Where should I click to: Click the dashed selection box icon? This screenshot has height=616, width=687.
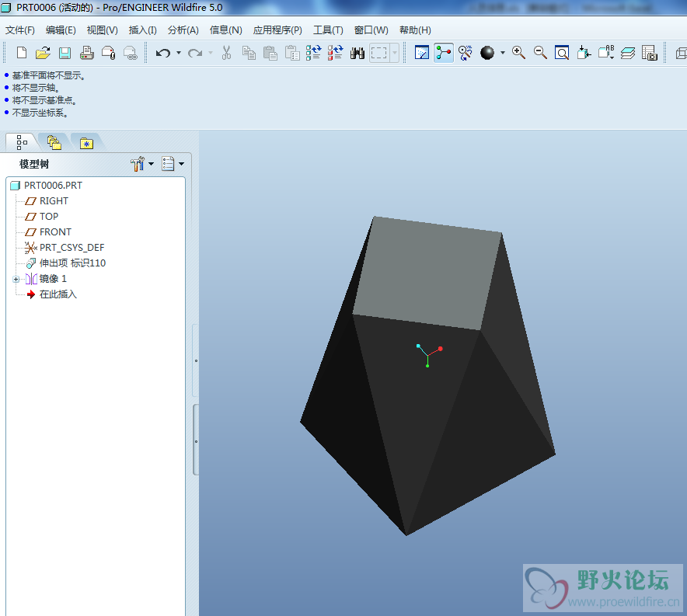click(x=379, y=53)
